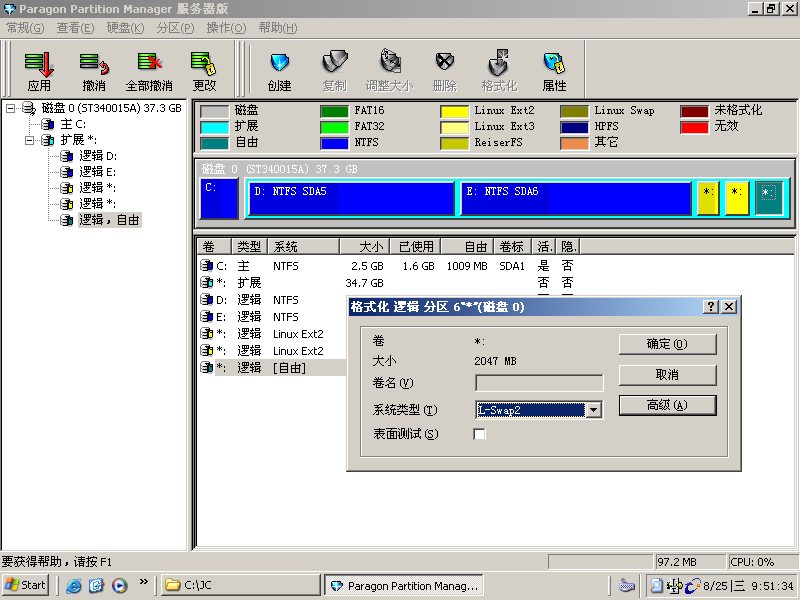Switch to the C:\JC taskbar window
This screenshot has width=800, height=600.
[241, 585]
